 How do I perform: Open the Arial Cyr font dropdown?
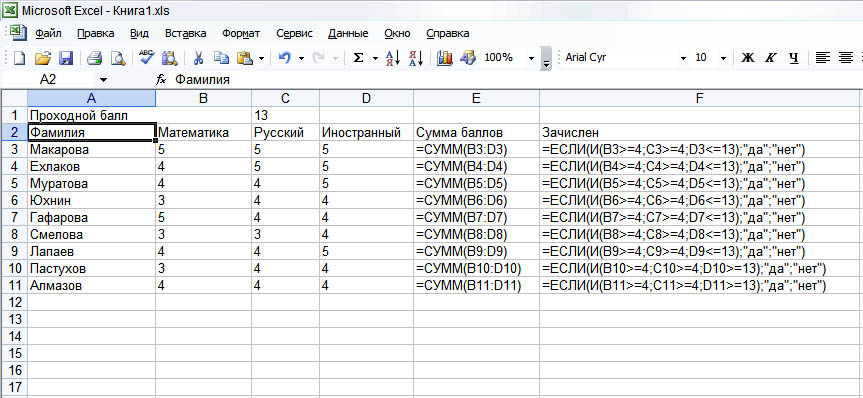click(684, 58)
